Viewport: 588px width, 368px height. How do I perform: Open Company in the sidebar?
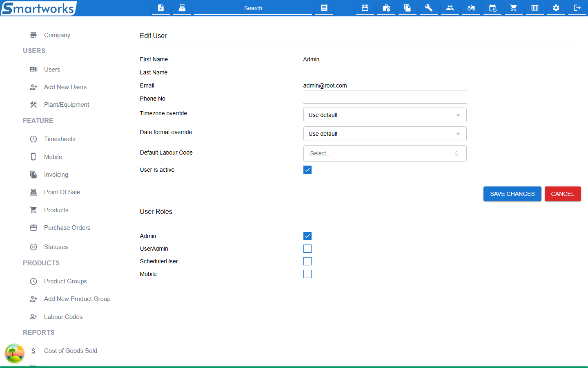[x=57, y=35]
